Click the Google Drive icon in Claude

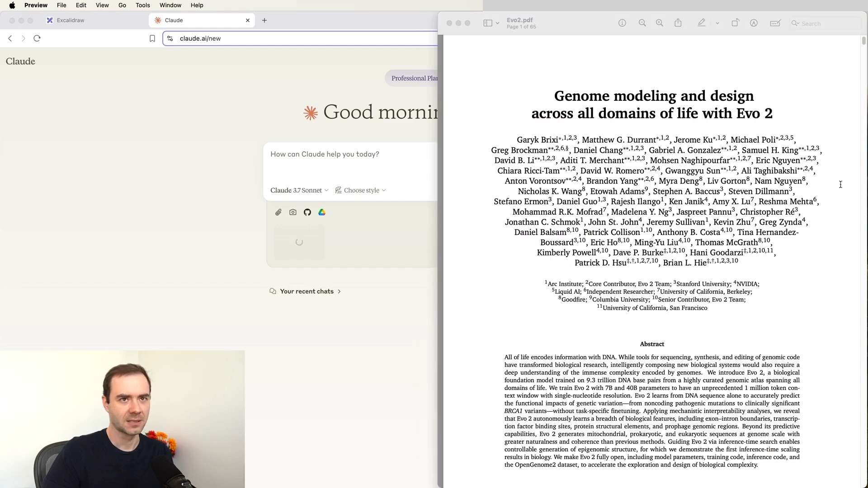click(x=322, y=212)
